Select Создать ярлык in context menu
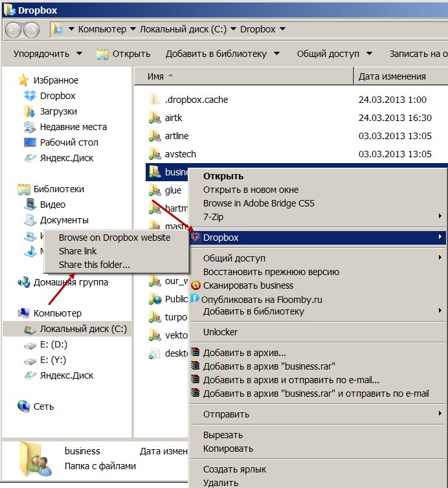 [234, 469]
